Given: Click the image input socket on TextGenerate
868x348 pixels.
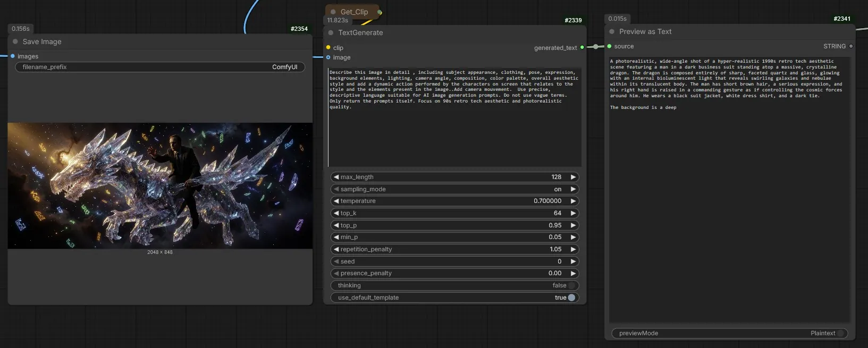Looking at the screenshot, I should (x=328, y=57).
